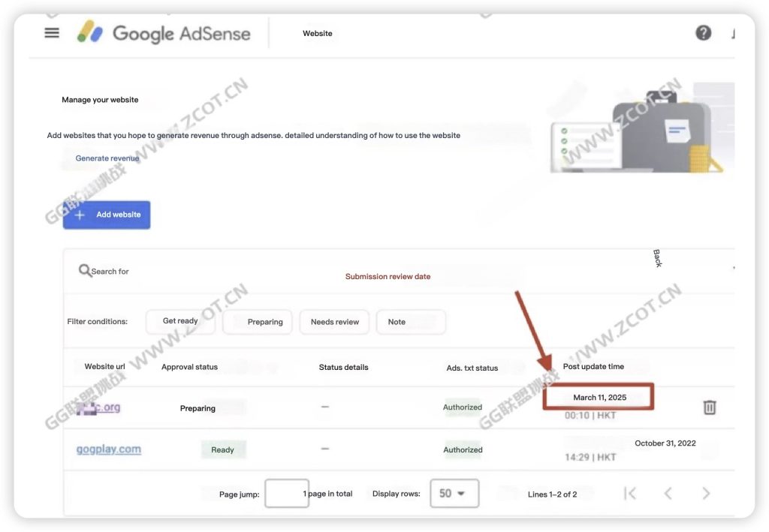
Task: Click the Page jump input box
Action: tap(286, 493)
